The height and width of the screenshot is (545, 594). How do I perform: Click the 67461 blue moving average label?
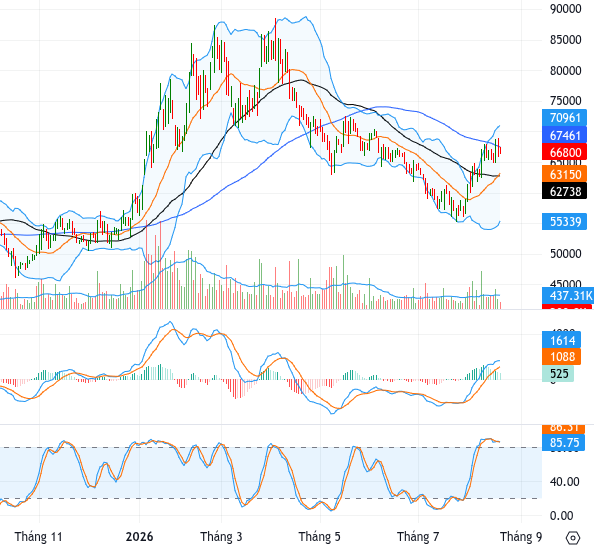click(564, 135)
